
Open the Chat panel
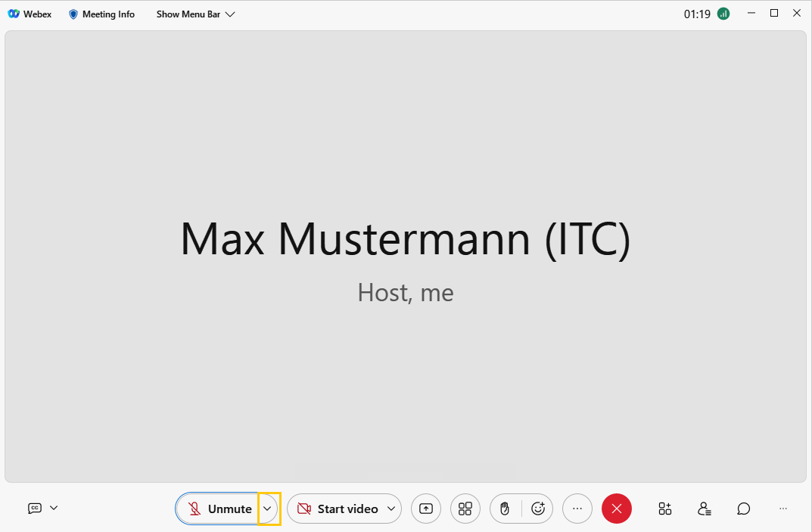click(744, 509)
